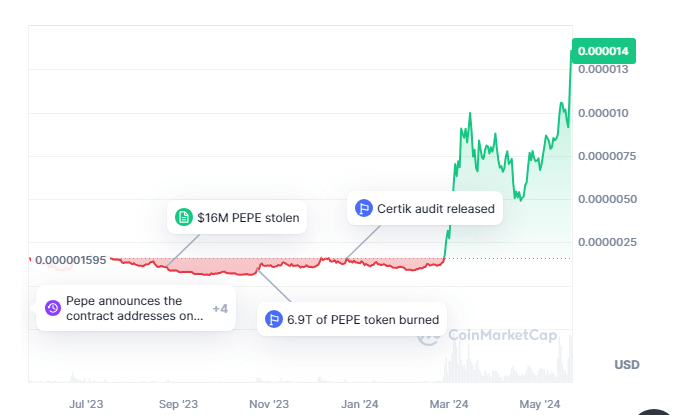674x415 pixels.
Task: Select the '6.9T of PEPE token burned' event
Action: (364, 320)
